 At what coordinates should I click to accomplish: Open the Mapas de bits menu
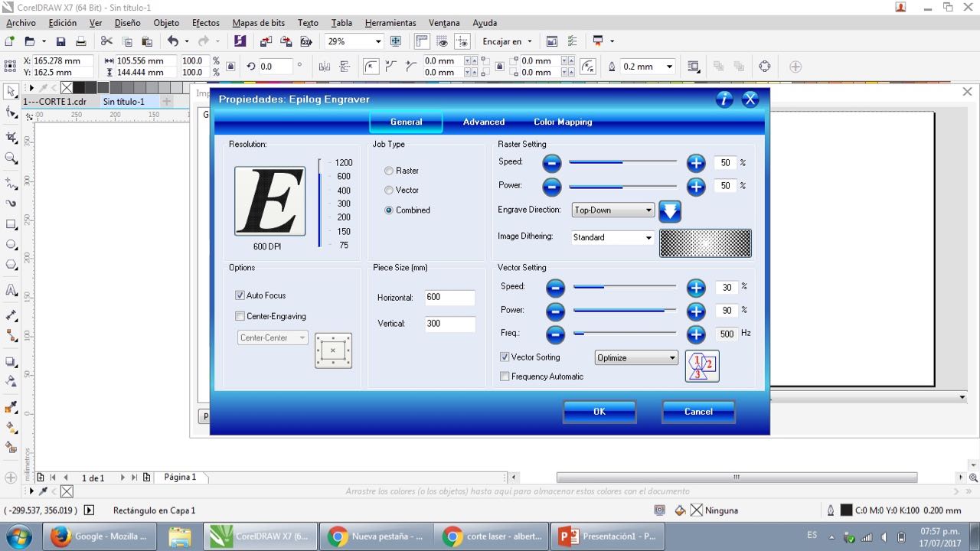[x=260, y=23]
